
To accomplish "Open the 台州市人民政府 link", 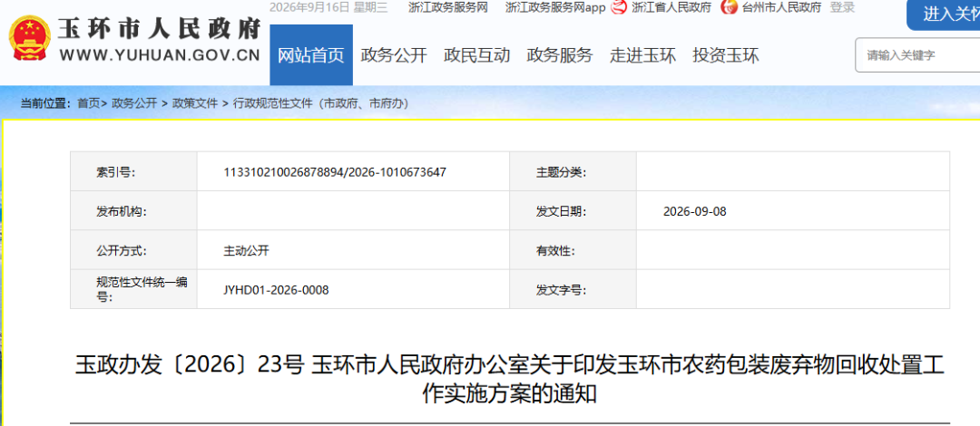I will (781, 7).
